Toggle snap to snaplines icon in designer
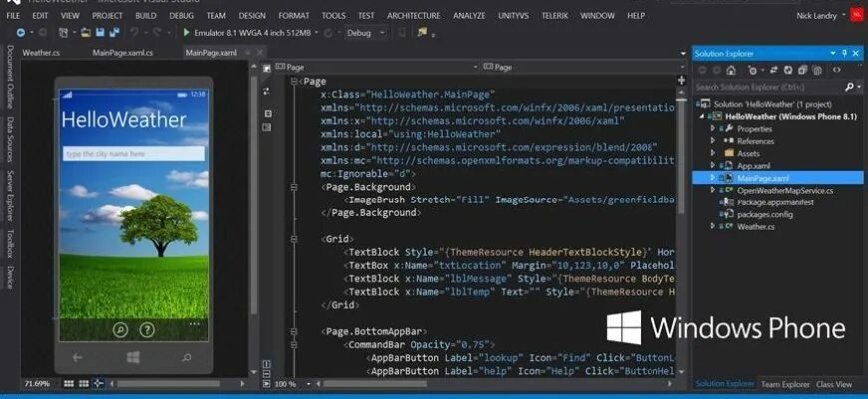 pyautogui.click(x=98, y=383)
